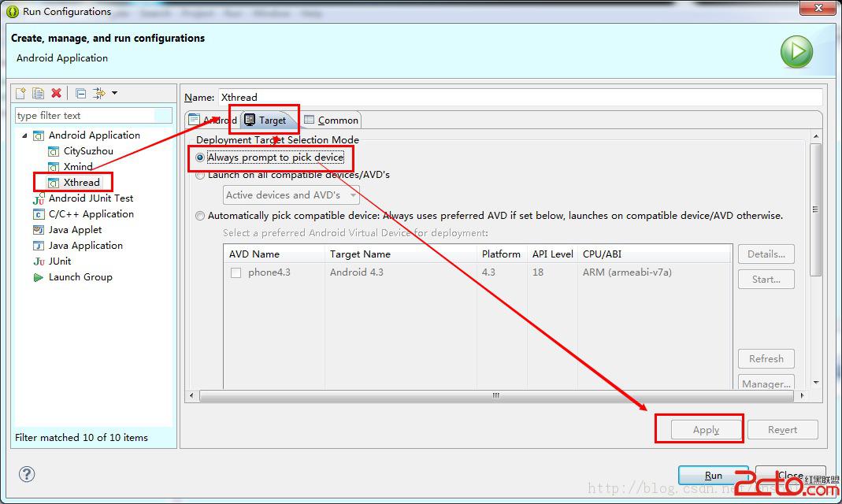Close the Run Configurations window
This screenshot has height=504, width=842.
(818, 8)
